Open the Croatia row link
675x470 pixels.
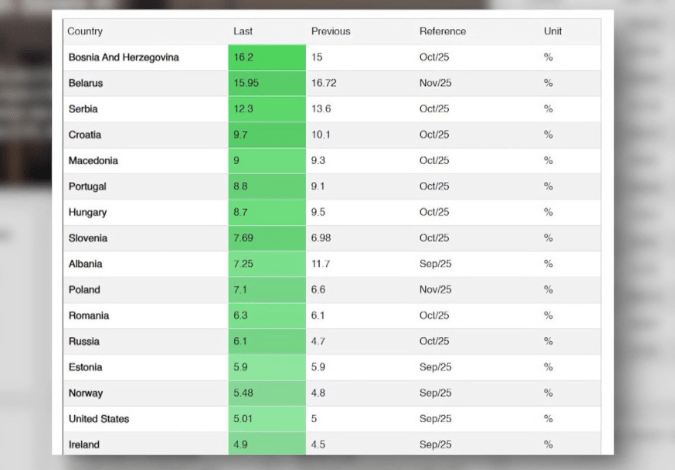pos(85,135)
